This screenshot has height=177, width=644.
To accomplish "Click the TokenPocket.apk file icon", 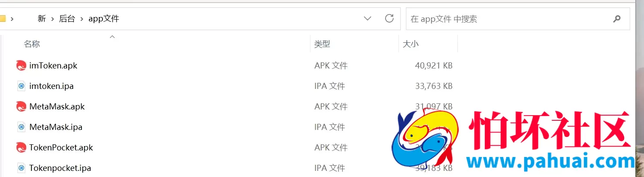I will (x=21, y=148).
